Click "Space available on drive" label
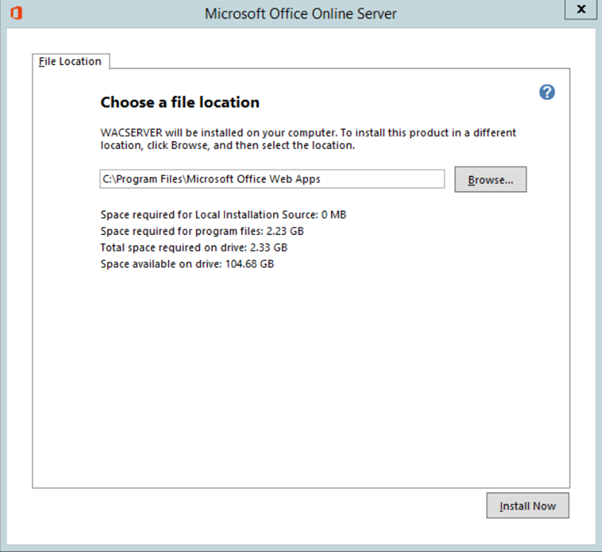Image resolution: width=602 pixels, height=552 pixels. click(x=160, y=264)
